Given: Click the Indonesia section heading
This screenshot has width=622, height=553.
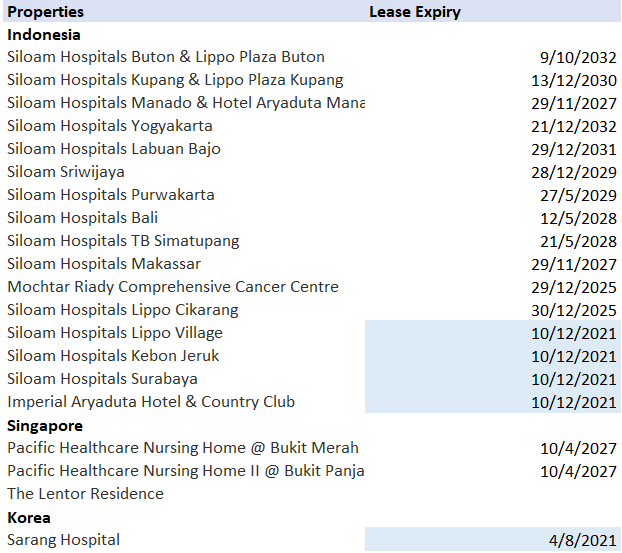Looking at the screenshot, I should pos(44,35).
